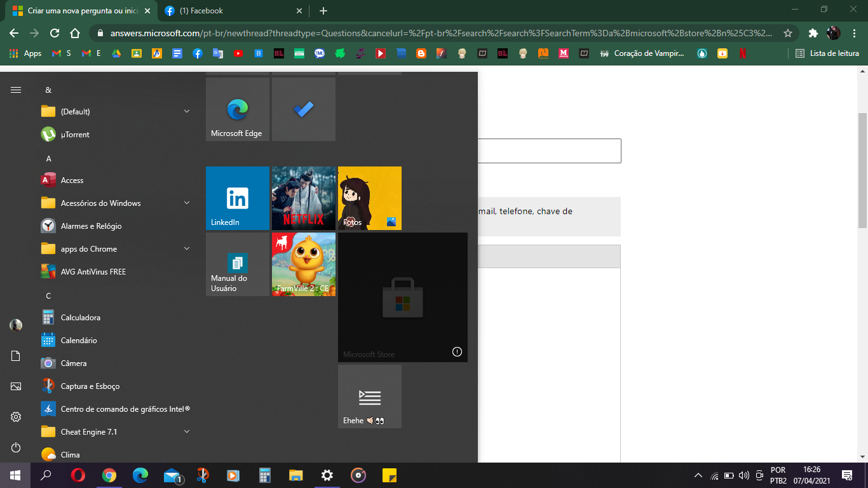Open the Apps bookmarks shortcut

point(25,53)
